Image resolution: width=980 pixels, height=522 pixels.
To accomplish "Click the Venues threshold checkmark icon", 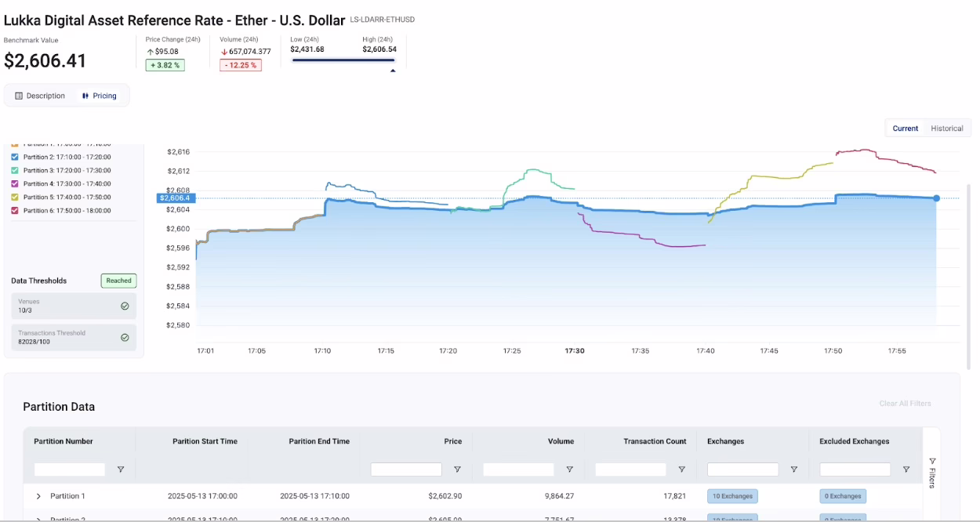I will click(x=125, y=306).
